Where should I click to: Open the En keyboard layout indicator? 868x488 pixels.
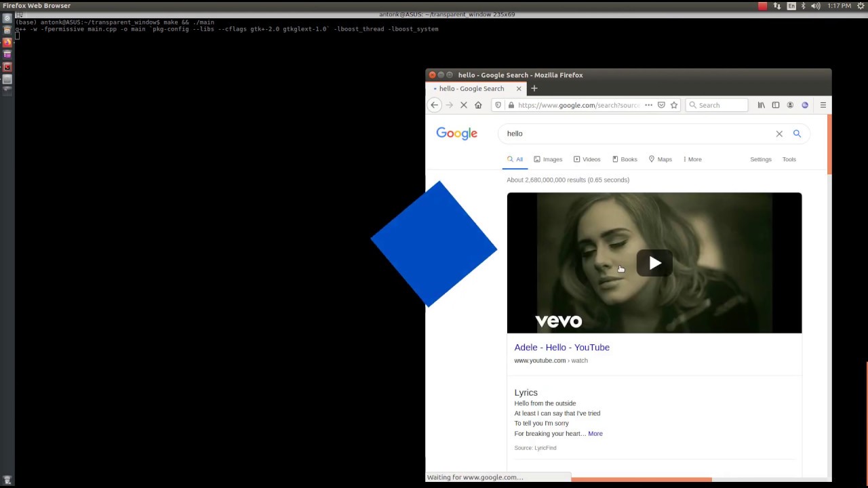(791, 5)
